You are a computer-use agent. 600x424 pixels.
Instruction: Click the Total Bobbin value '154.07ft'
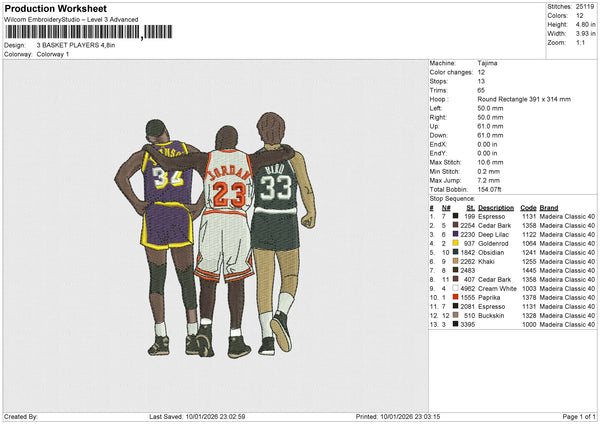(x=489, y=189)
